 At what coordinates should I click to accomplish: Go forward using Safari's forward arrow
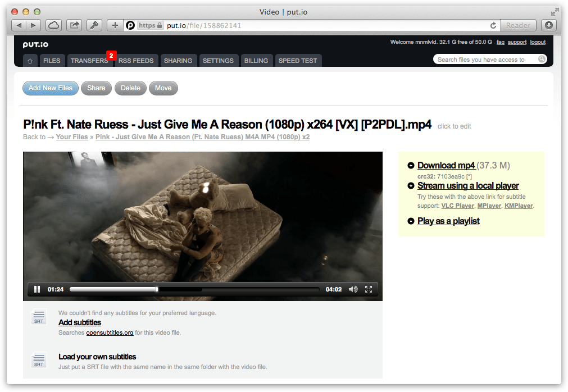[33, 25]
